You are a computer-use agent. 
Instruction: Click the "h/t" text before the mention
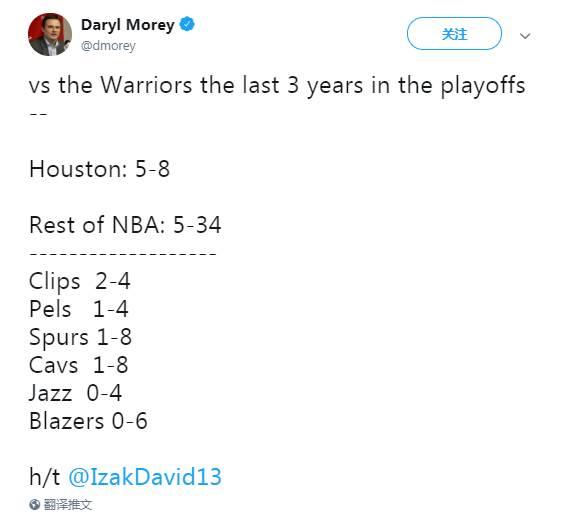tap(44, 476)
